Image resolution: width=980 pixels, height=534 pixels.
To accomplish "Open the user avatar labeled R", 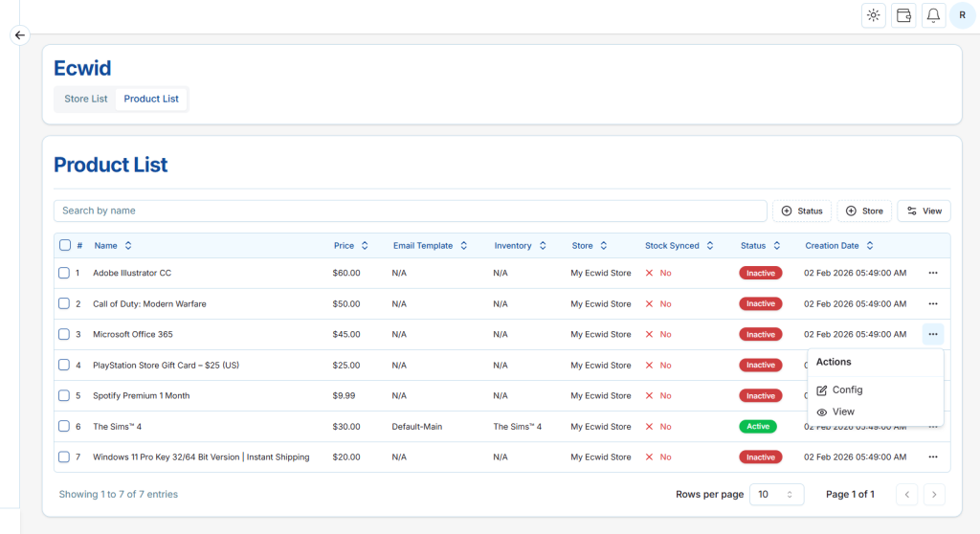I will point(962,15).
